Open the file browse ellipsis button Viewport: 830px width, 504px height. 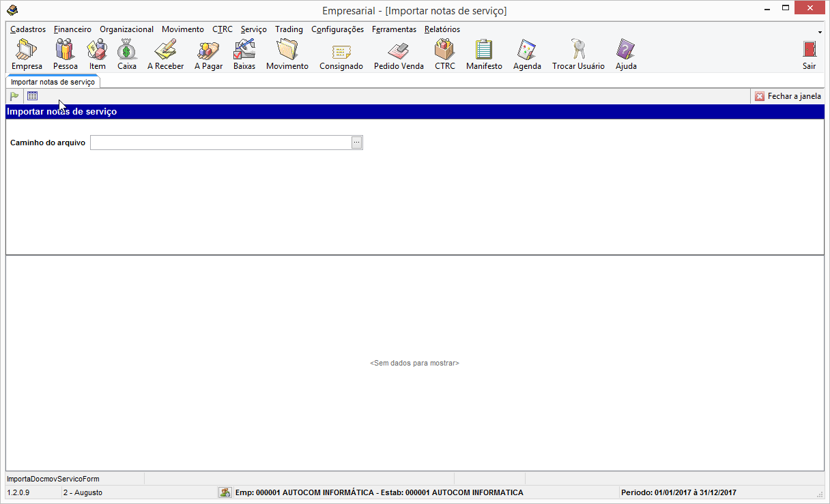pyautogui.click(x=357, y=143)
